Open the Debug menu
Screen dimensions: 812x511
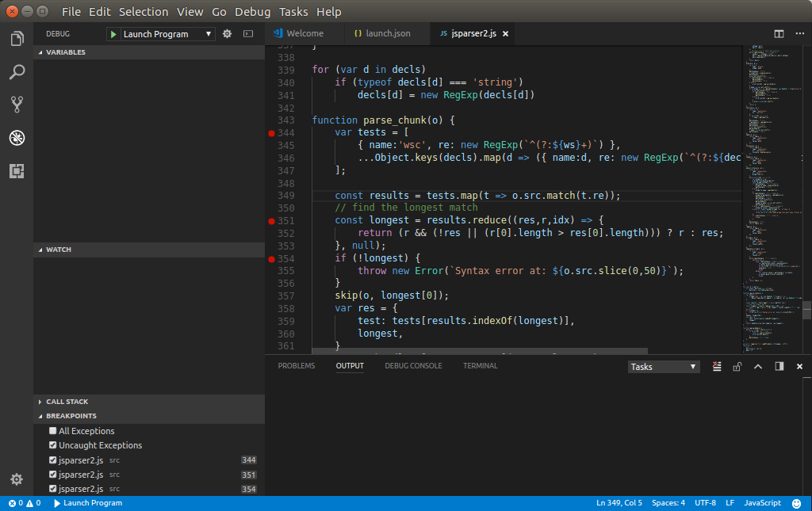(252, 11)
